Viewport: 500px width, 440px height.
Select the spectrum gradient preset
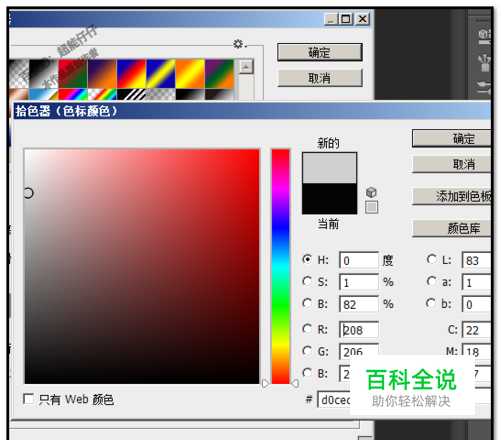(x=73, y=94)
